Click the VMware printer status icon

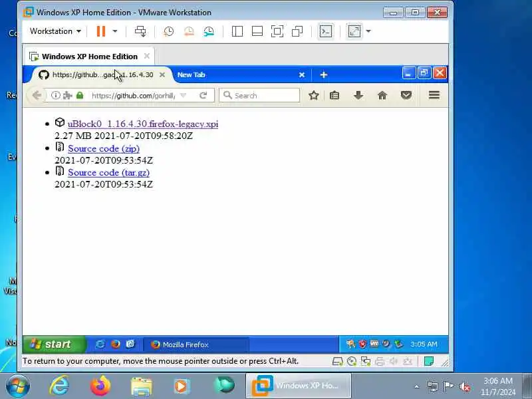pos(379,362)
